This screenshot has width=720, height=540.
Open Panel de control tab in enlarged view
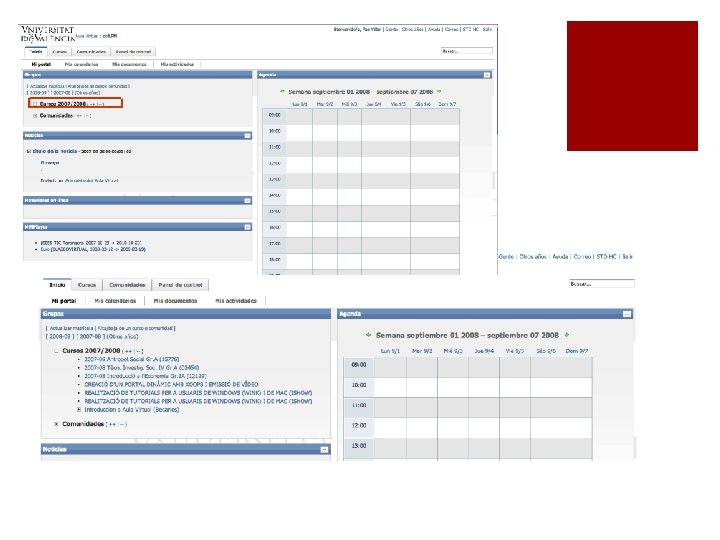(180, 285)
